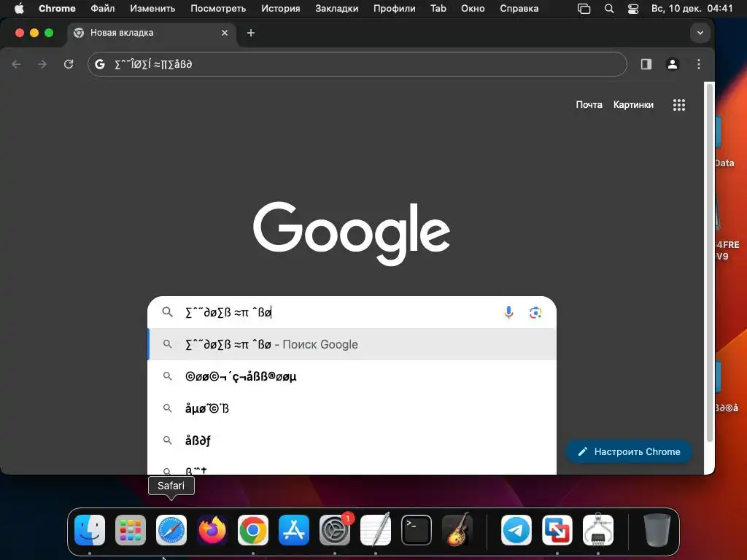Open the Картинки link

pyautogui.click(x=633, y=105)
